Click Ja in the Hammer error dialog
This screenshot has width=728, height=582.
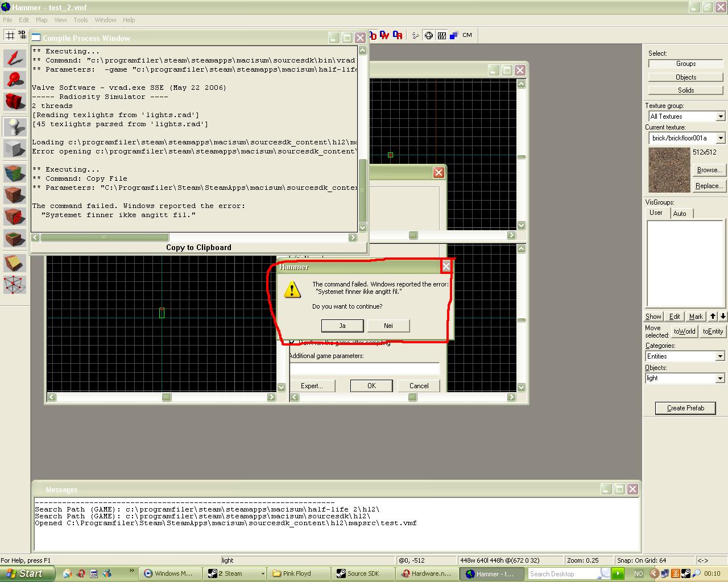pyautogui.click(x=342, y=326)
